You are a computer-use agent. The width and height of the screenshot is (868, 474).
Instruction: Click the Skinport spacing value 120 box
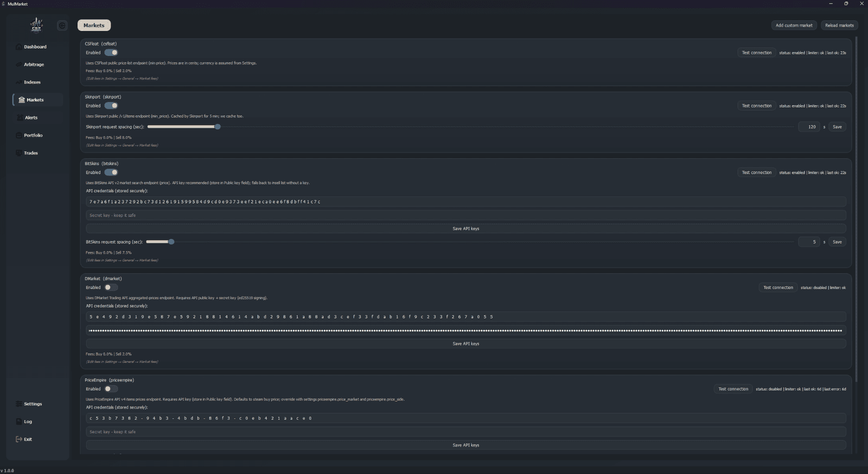809,127
